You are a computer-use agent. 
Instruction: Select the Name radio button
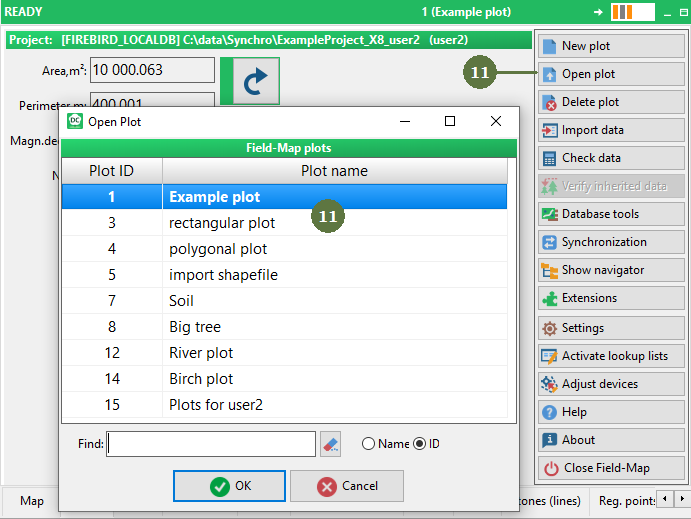click(x=368, y=444)
